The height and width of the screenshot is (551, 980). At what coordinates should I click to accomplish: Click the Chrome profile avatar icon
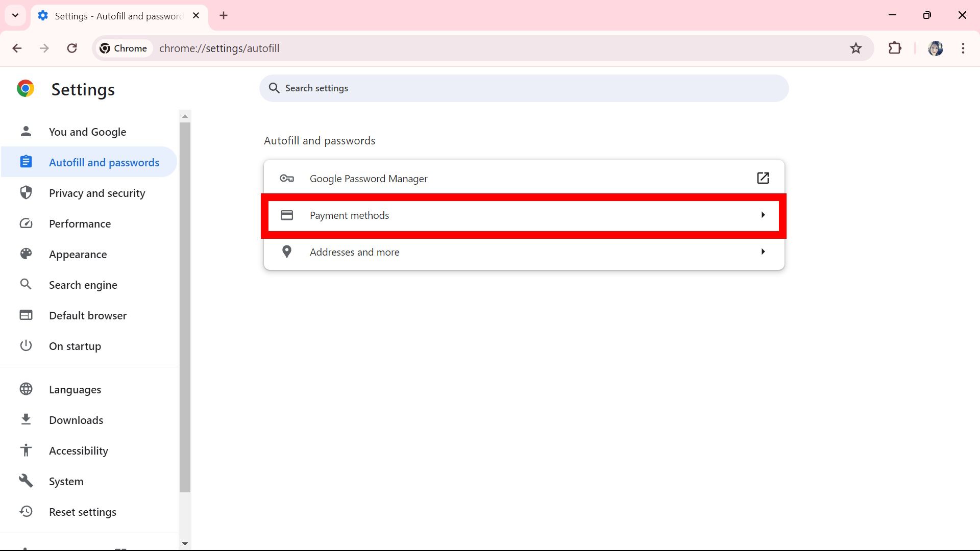pos(935,48)
